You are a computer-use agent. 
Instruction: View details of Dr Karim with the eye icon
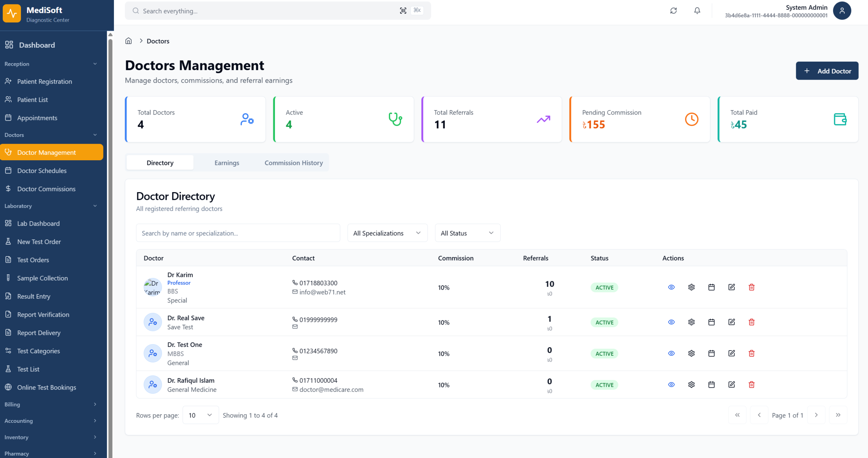coord(671,287)
